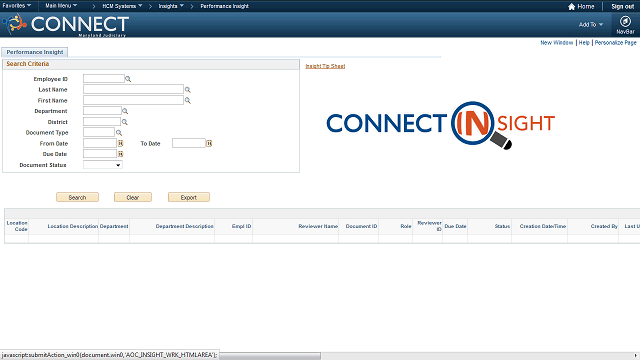Sort by Department Description column header
The width and height of the screenshot is (640, 360).
(184, 226)
